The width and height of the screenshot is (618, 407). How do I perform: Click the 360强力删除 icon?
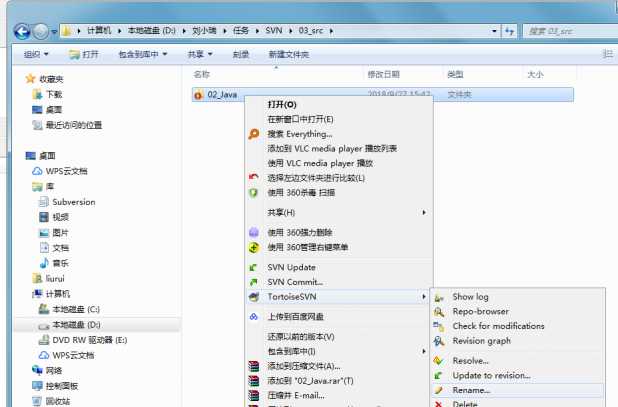pyautogui.click(x=254, y=232)
